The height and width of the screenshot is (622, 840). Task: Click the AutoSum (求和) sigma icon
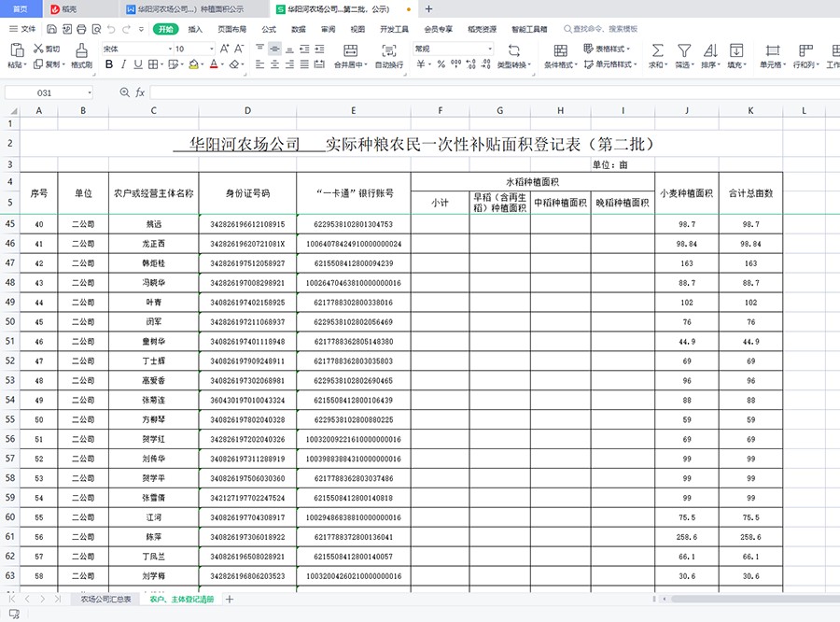657,49
